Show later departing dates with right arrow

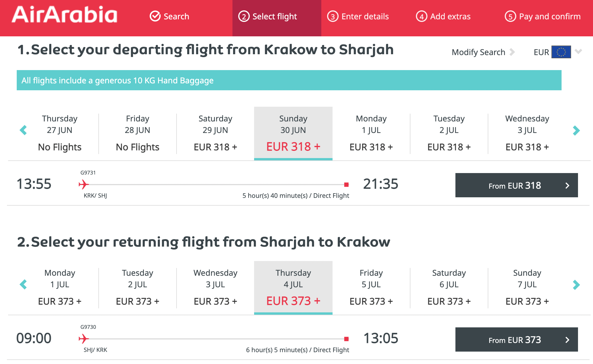576,130
